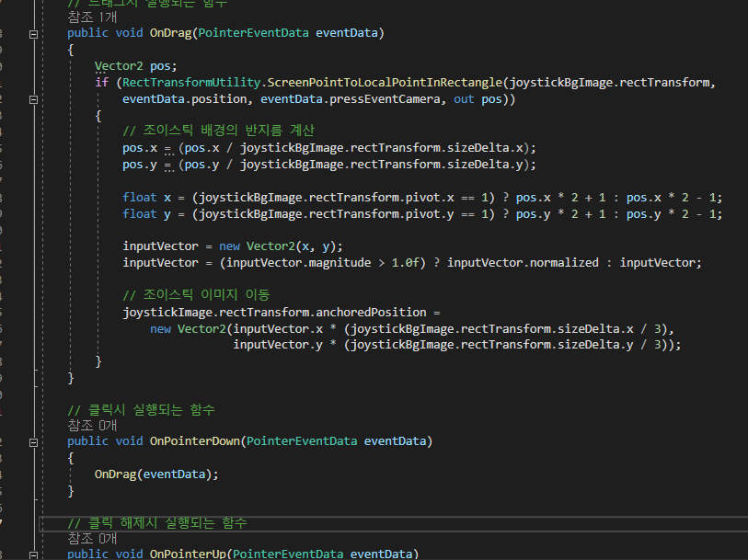This screenshot has width=748, height=560.
Task: Open the '참조 0개' link above OnPointerUp
Action: (92, 539)
